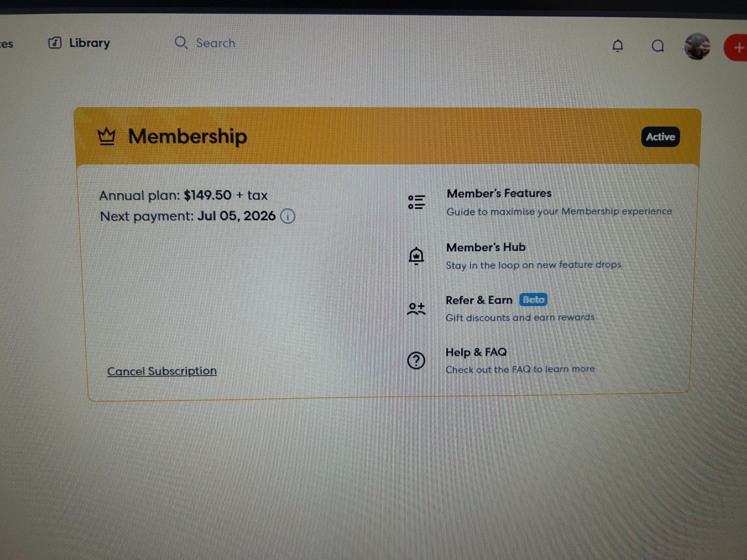Screen dimensions: 747x560
Task: Open the chat messages bubble icon
Action: coord(658,46)
